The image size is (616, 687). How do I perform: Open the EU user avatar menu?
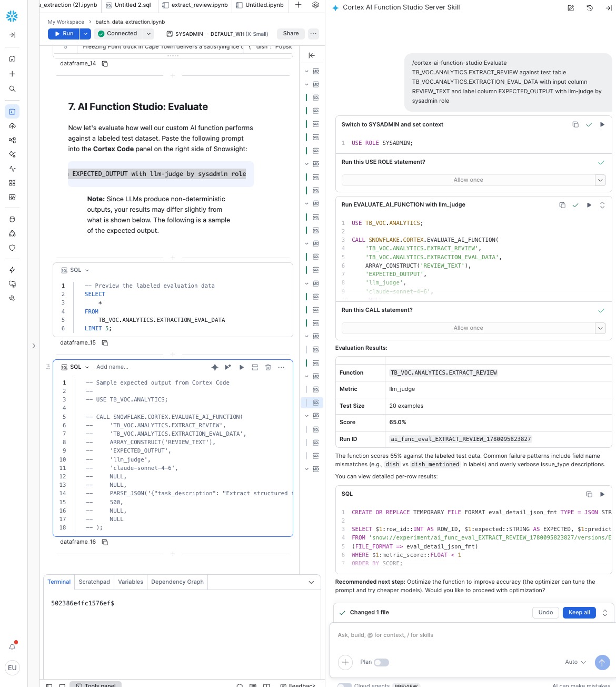coord(12,668)
